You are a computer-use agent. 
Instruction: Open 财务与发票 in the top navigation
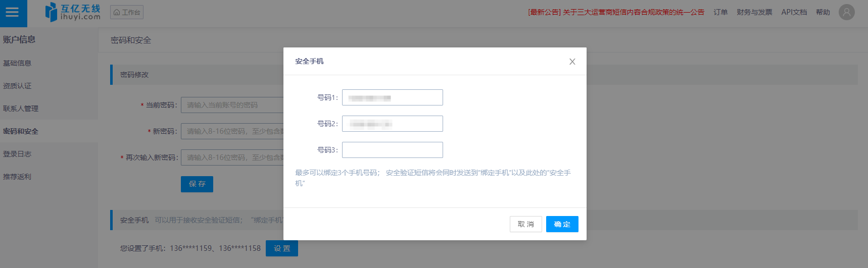754,12
